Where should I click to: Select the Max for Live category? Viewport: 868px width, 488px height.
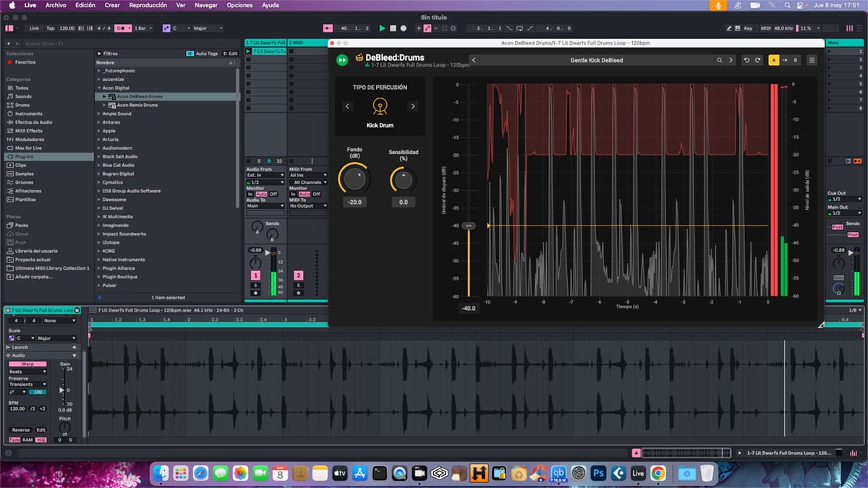30,147
